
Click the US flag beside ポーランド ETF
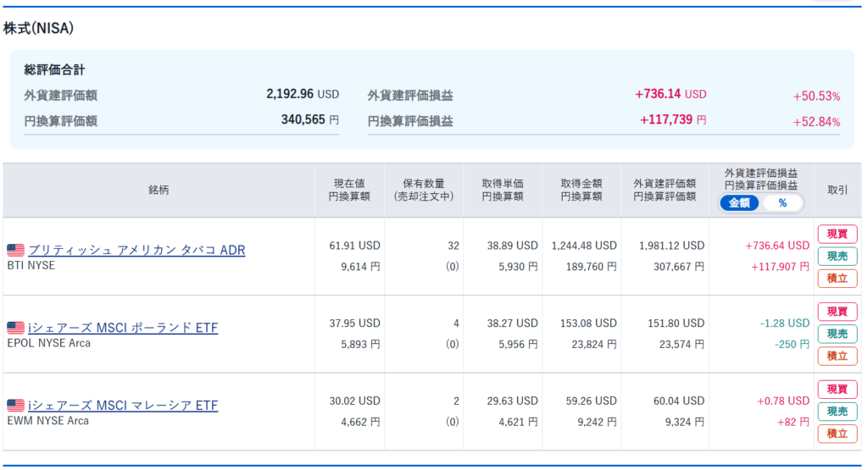pos(15,328)
